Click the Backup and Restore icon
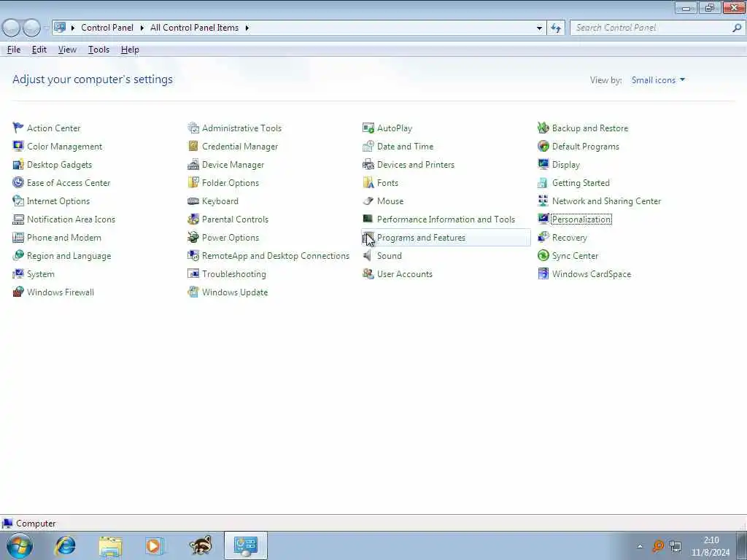 tap(543, 128)
